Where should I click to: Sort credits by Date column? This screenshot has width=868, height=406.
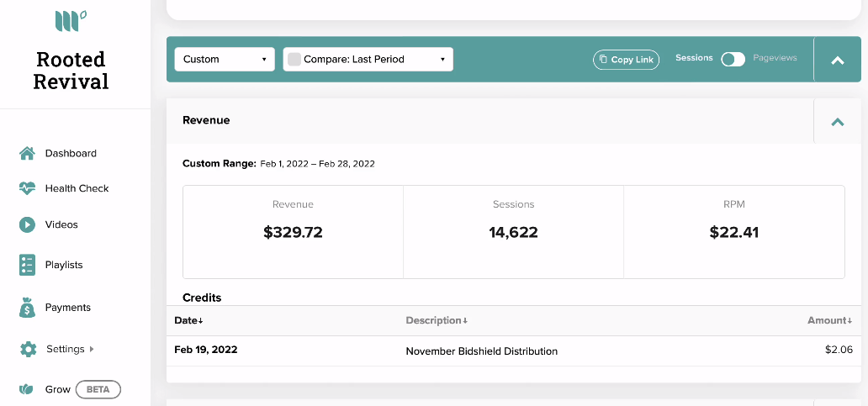pyautogui.click(x=188, y=320)
